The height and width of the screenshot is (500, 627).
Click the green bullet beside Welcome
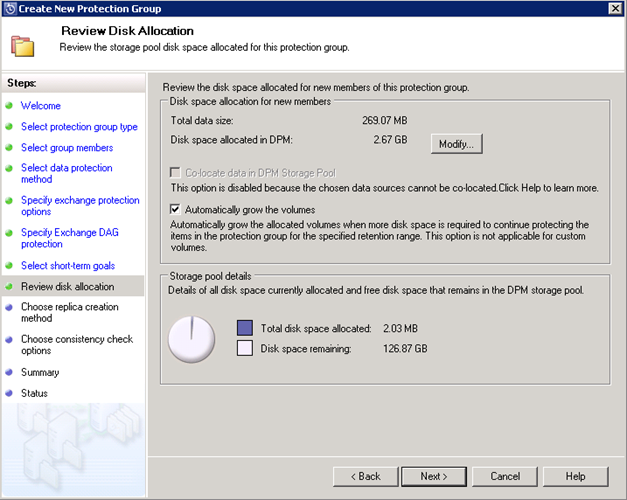click(10, 106)
